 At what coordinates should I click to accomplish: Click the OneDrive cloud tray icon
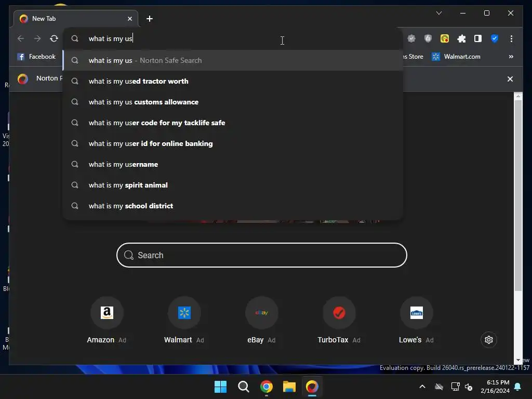(439, 387)
